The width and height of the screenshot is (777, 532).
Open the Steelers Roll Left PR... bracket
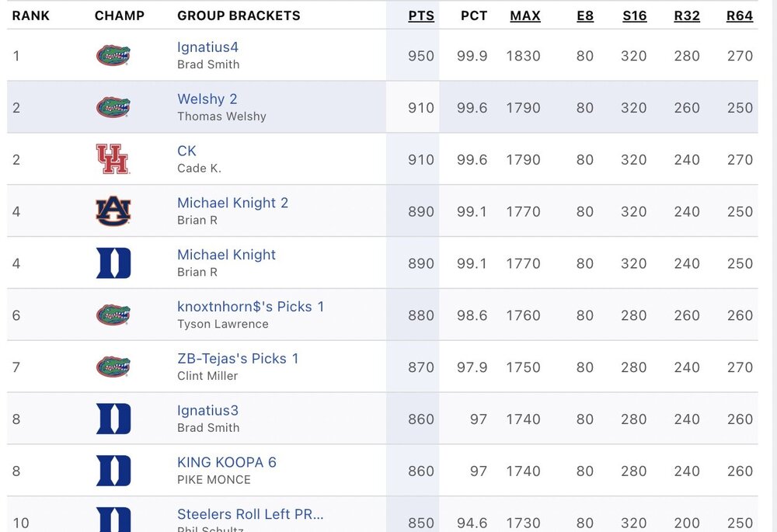click(x=250, y=514)
